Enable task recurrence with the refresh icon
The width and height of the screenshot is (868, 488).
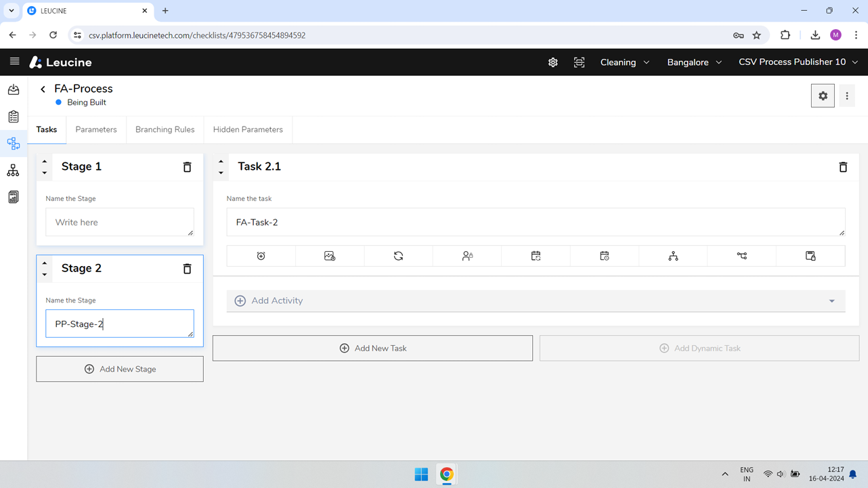(x=399, y=256)
